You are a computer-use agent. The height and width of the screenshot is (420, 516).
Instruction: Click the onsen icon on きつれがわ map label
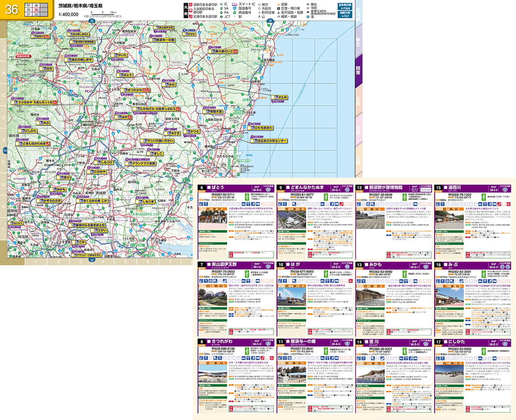pyautogui.click(x=145, y=90)
